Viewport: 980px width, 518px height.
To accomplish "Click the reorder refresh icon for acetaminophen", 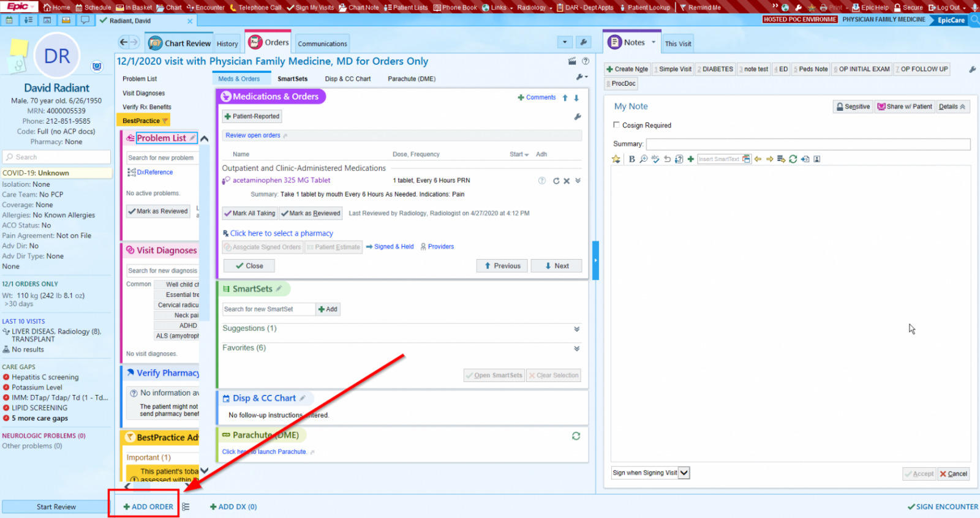I will click(556, 181).
